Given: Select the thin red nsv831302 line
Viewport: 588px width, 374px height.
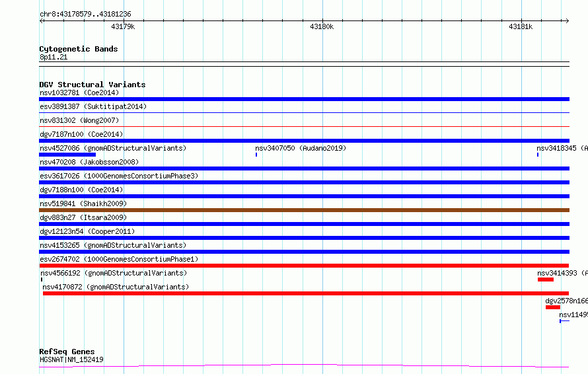Looking at the screenshot, I should (x=304, y=126).
